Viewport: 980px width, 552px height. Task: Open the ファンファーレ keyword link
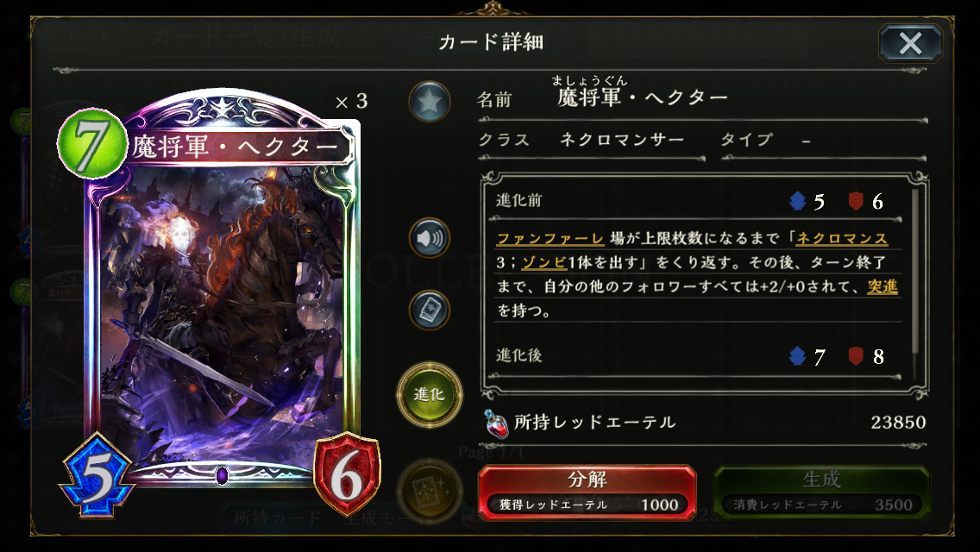(x=550, y=239)
